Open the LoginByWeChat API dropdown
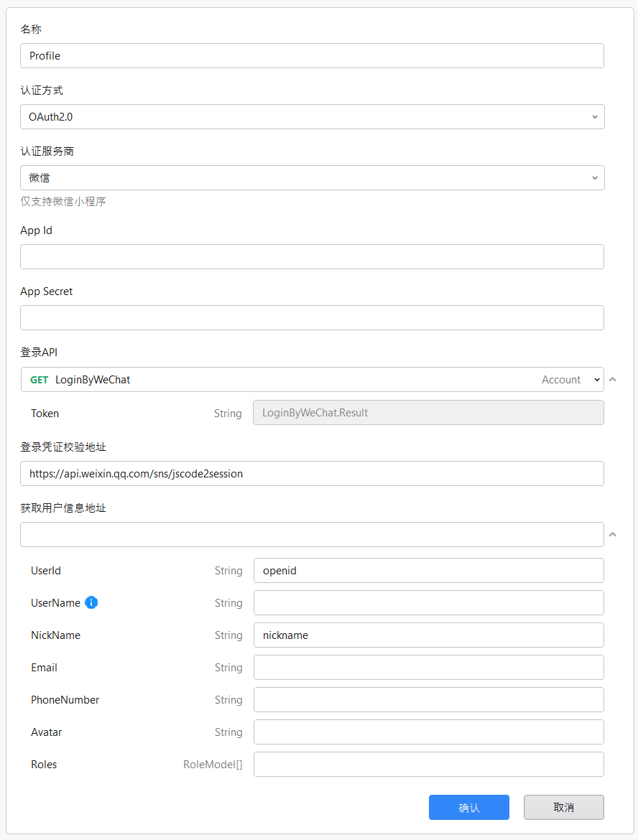638x840 pixels. point(312,380)
